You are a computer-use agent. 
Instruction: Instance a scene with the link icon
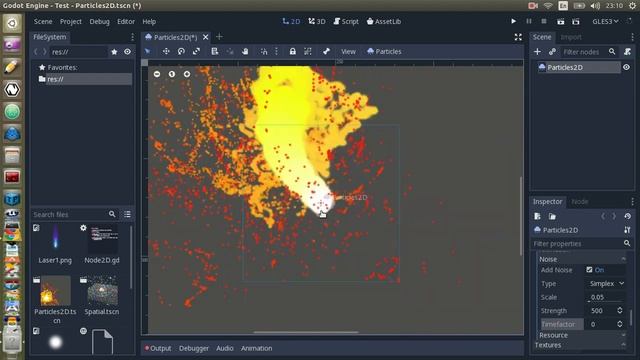click(552, 52)
